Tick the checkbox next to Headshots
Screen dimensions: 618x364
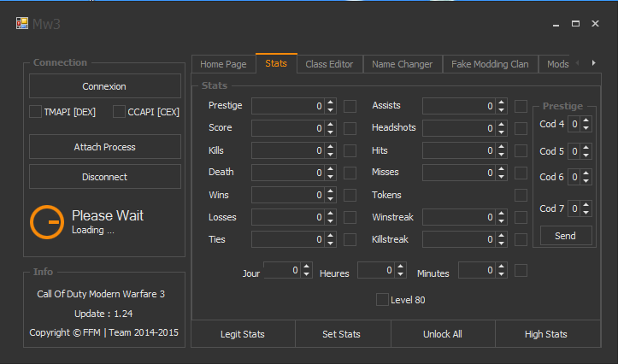click(x=521, y=128)
